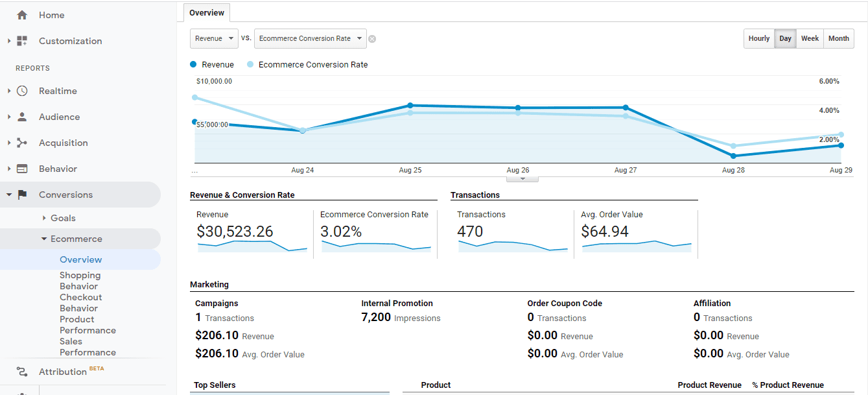Screen dimensions: 868x395
Task: Open the Checkout Behavior report
Action: (80, 303)
